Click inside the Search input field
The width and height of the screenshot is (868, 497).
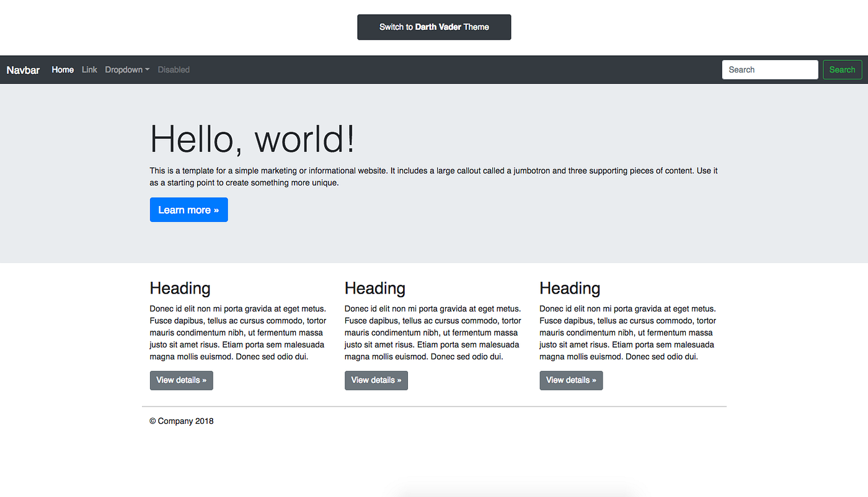click(770, 69)
